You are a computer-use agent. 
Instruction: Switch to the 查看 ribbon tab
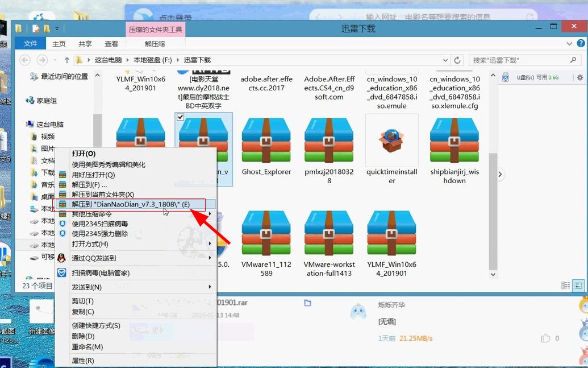tap(111, 43)
